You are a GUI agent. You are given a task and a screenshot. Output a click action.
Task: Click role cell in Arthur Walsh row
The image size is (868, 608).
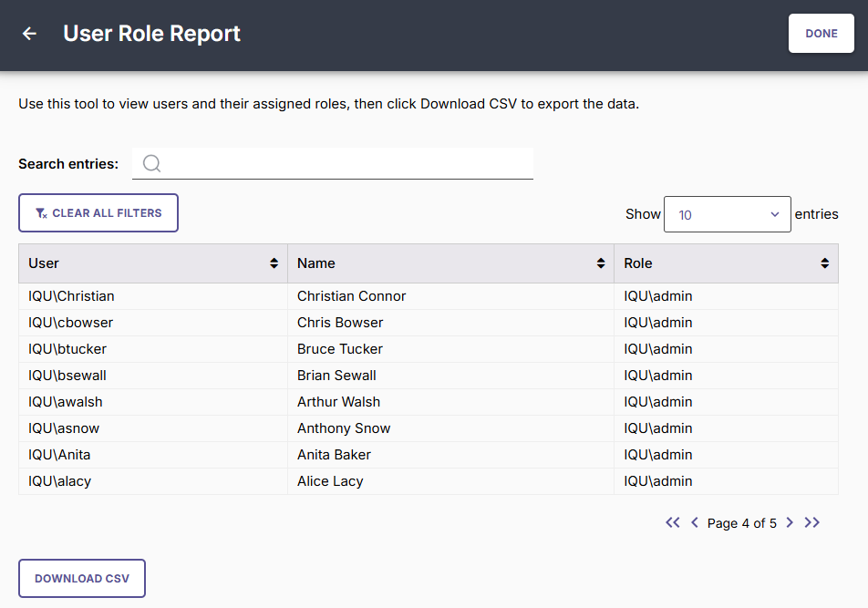727,402
